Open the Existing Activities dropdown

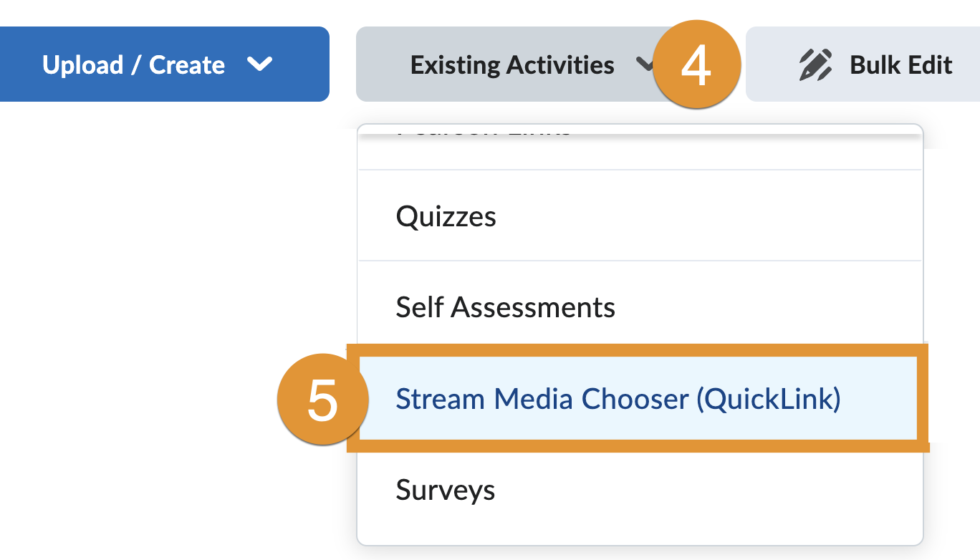point(511,65)
